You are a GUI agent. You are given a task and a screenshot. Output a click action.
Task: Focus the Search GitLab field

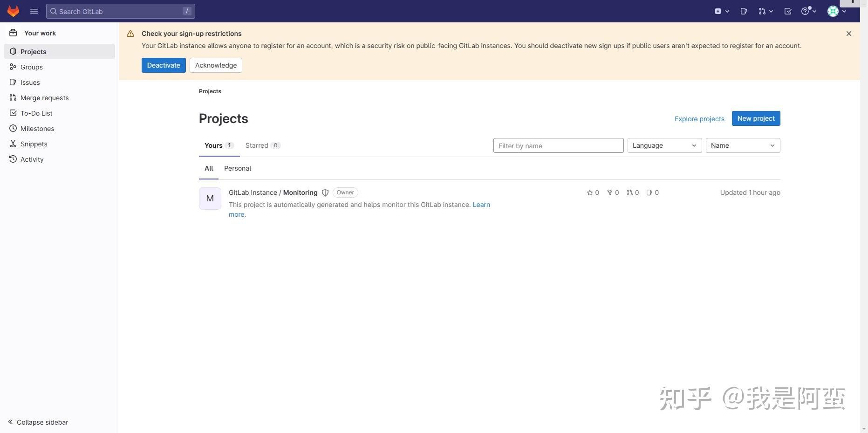pos(121,11)
